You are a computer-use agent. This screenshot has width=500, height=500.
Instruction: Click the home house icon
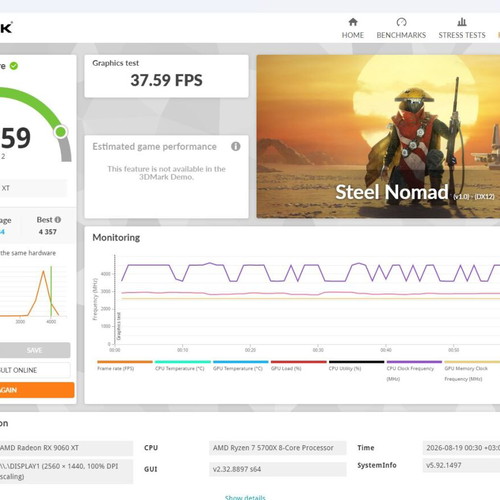pos(353,22)
